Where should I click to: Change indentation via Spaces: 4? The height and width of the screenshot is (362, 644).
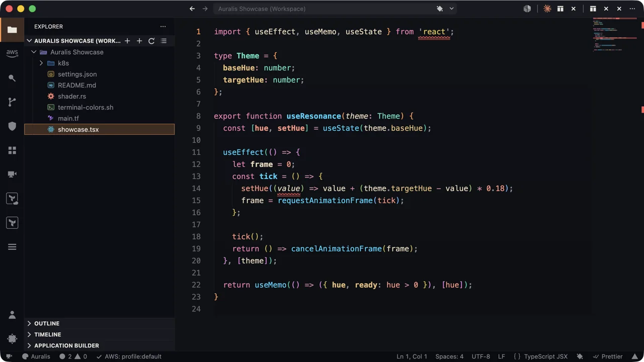(x=449, y=356)
